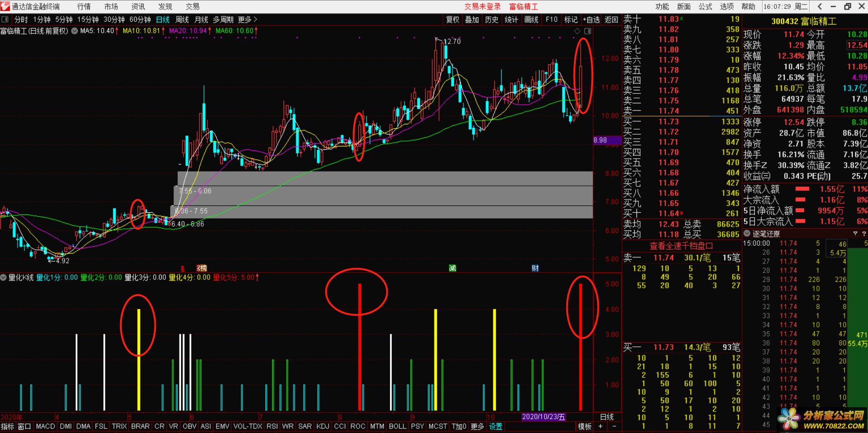Click the 日线 label at the chart bottom right

pos(607,417)
